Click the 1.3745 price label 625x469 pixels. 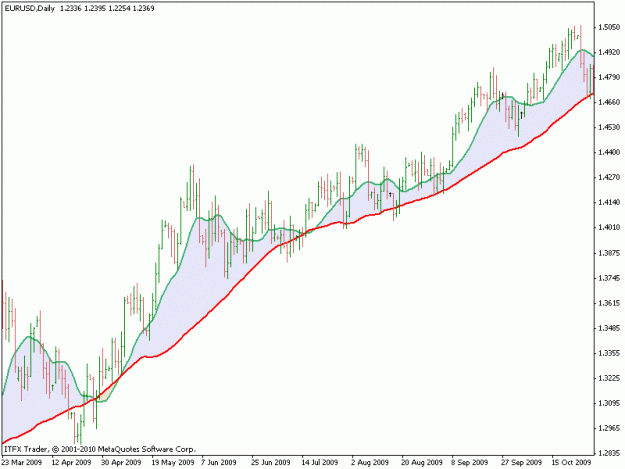609,278
